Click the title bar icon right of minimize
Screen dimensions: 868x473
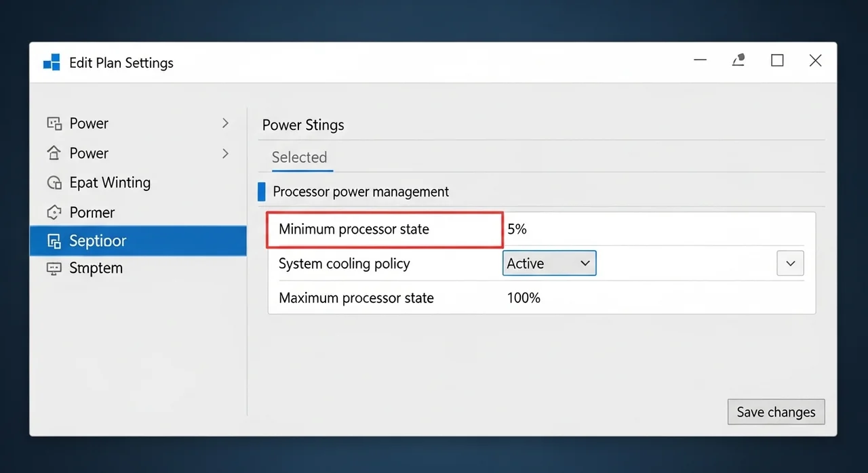[x=739, y=61]
